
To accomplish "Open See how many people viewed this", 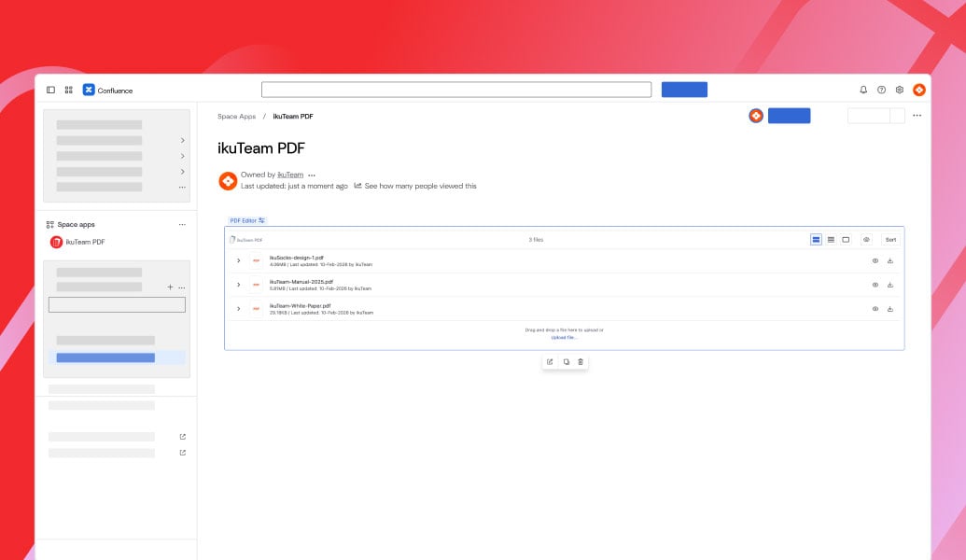I will point(419,186).
